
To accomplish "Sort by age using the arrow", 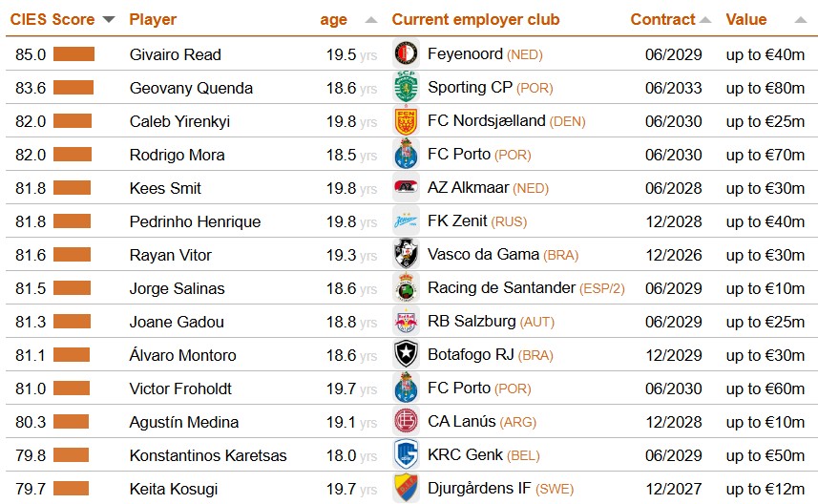I will tap(371, 20).
